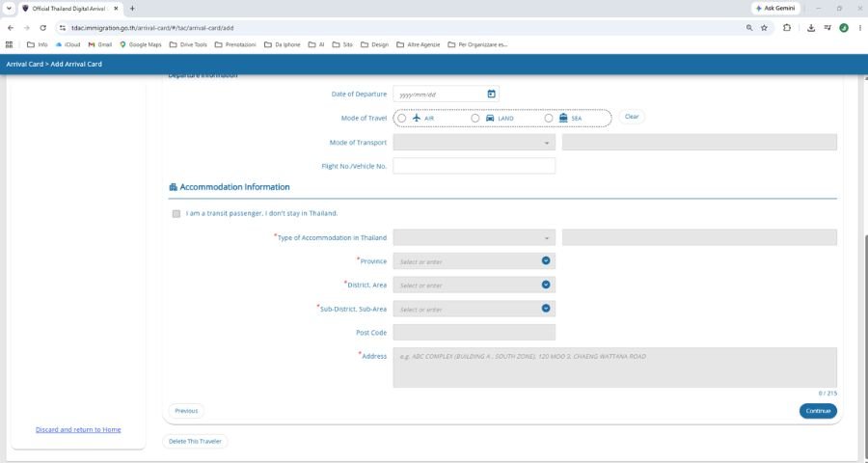868x463 pixels.
Task: Open the Drive Tools bookmark folder
Action: click(x=188, y=44)
